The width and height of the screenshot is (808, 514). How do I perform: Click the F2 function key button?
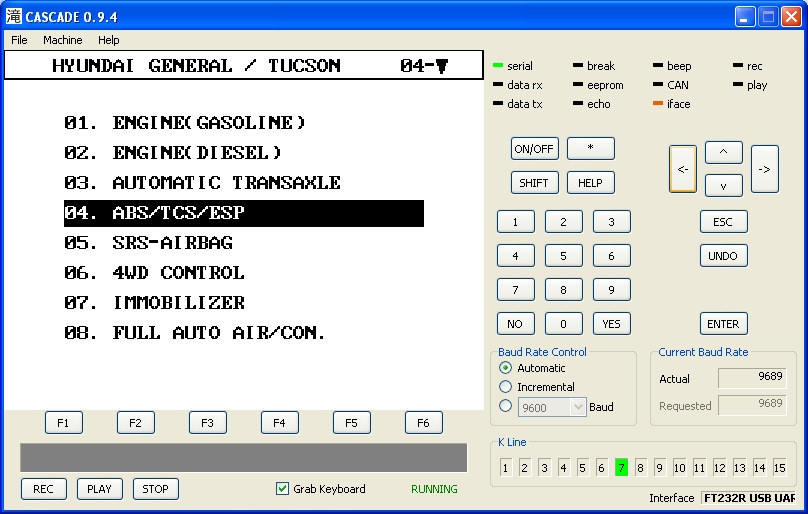coord(136,423)
